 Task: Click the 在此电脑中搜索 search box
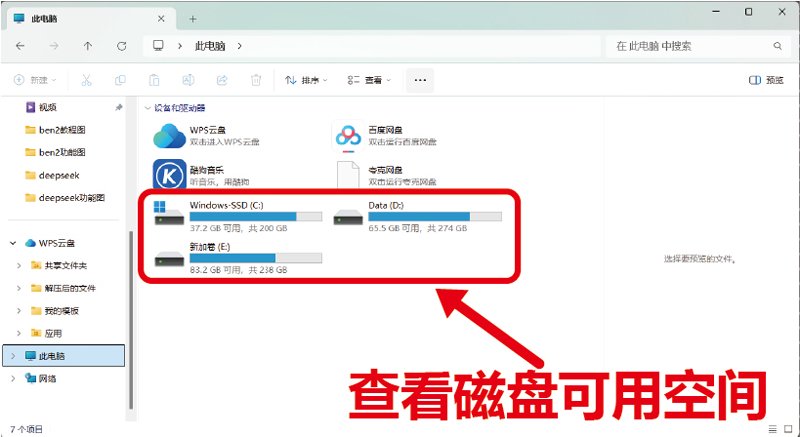coord(690,46)
